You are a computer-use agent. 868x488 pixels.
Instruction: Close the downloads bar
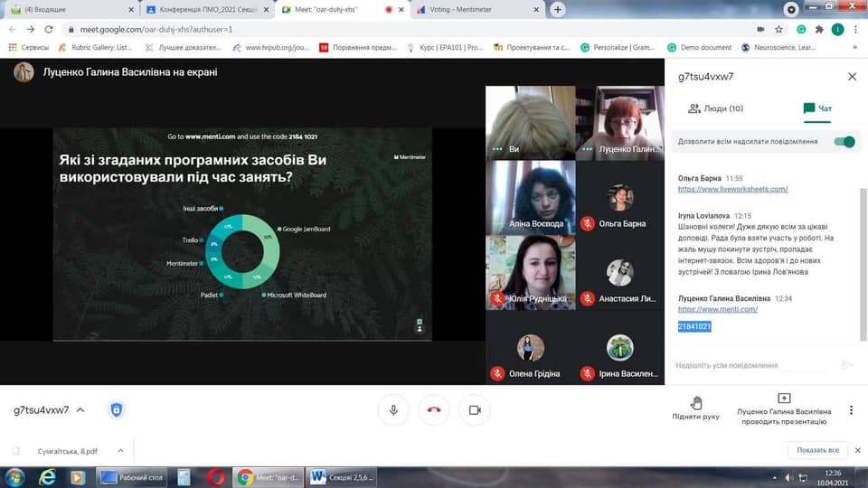tap(857, 450)
